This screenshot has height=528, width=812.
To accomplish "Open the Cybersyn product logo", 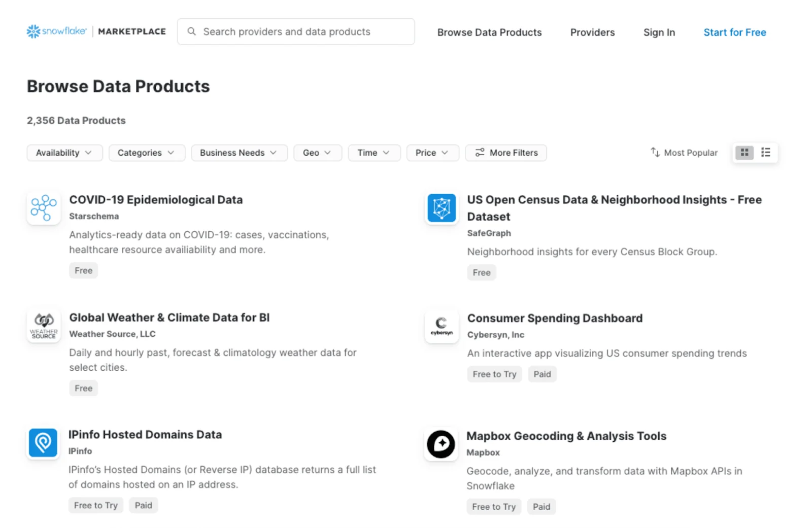I will coord(442,326).
